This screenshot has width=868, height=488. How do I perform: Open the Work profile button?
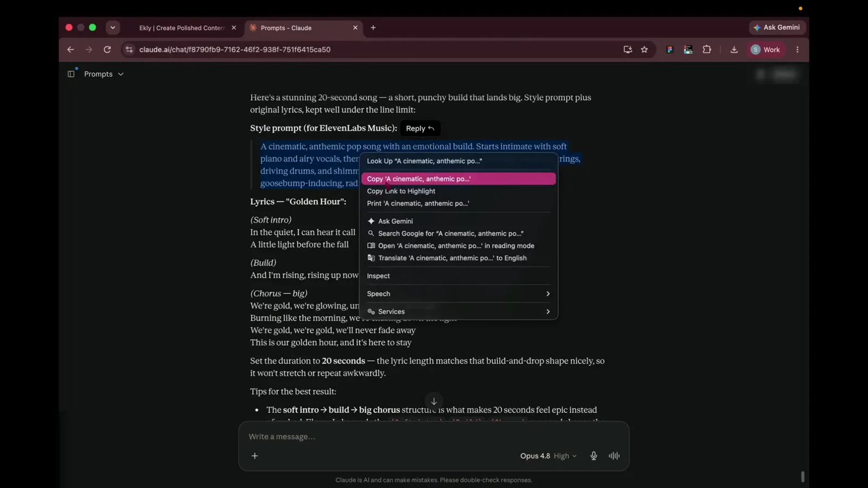765,49
